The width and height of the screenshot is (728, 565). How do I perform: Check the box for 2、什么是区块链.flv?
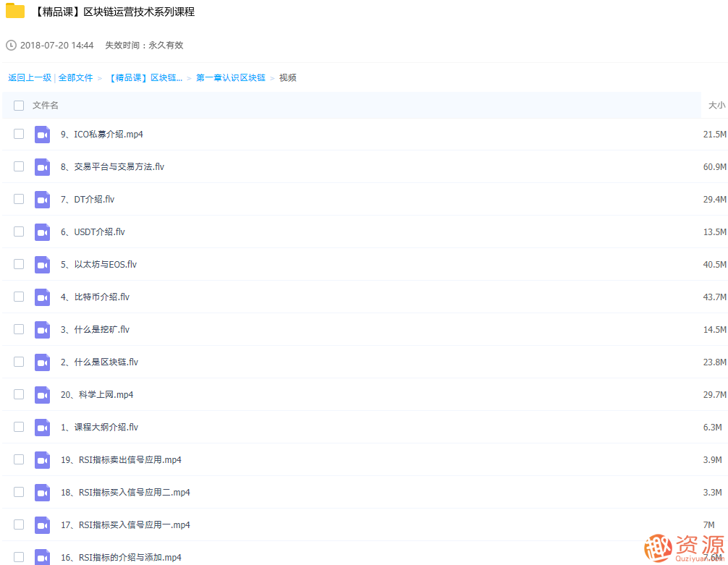[19, 362]
